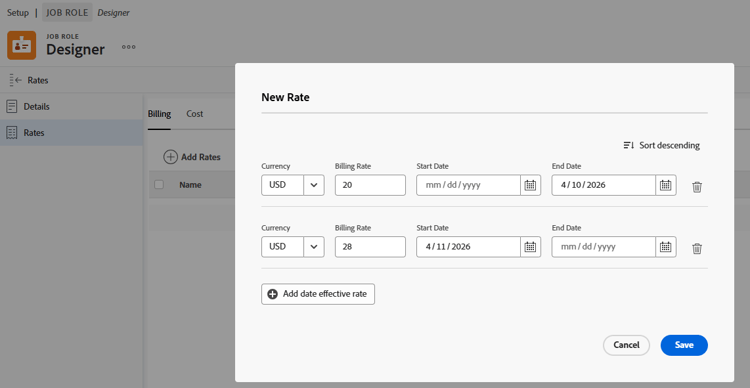Expand the Currency dropdown arrow in the first rate row

314,185
